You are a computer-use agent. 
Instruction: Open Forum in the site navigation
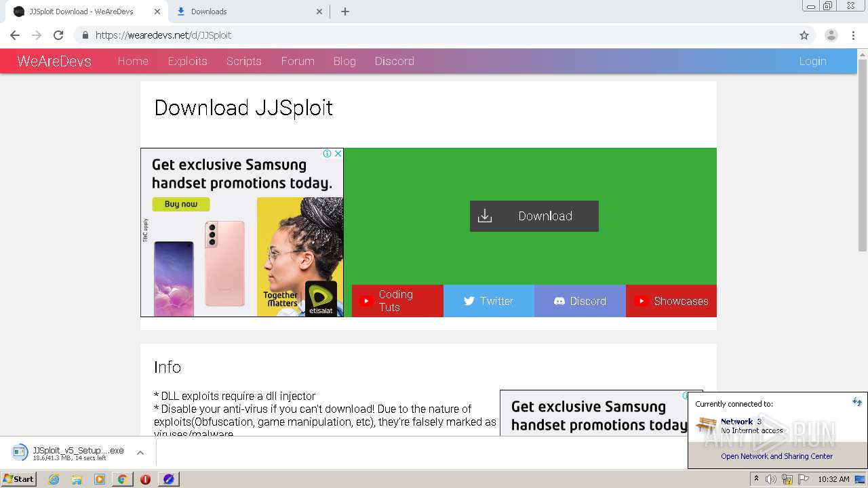click(298, 61)
